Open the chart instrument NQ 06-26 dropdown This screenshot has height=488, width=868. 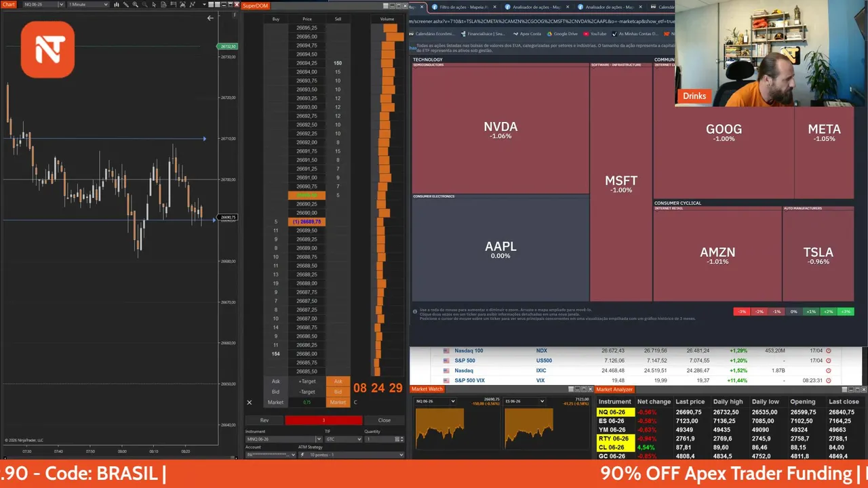[x=61, y=5]
